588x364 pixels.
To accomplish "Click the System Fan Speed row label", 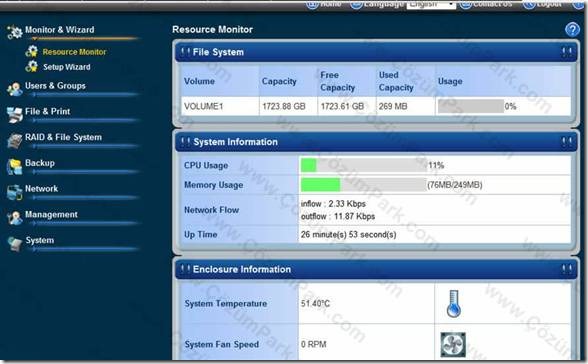I will pos(222,344).
